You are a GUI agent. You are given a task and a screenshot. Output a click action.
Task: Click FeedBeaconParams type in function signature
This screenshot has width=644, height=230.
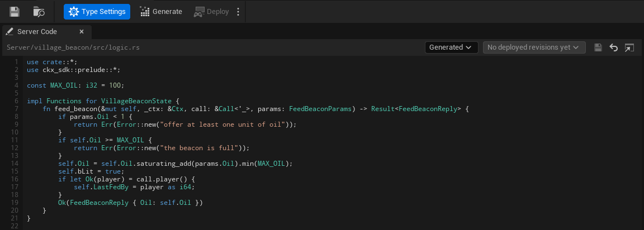(x=320, y=109)
